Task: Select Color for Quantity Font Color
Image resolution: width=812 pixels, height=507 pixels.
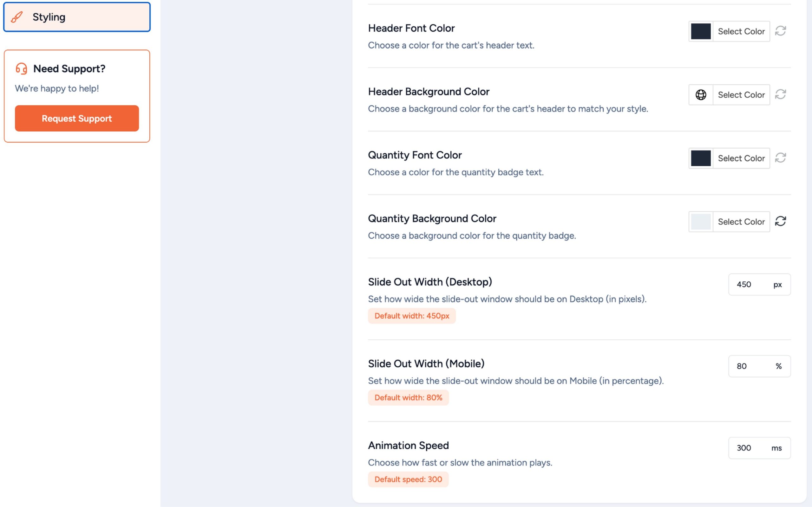Action: tap(741, 158)
